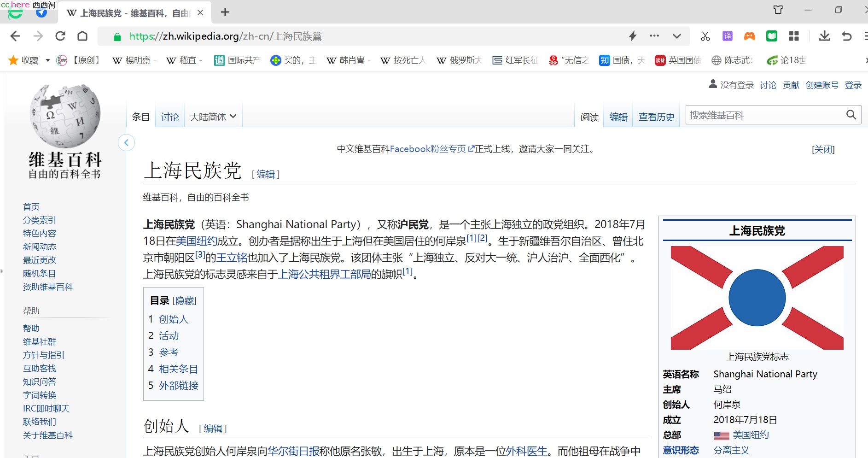Open a new tab with plus button
The height and width of the screenshot is (458, 868).
(225, 12)
